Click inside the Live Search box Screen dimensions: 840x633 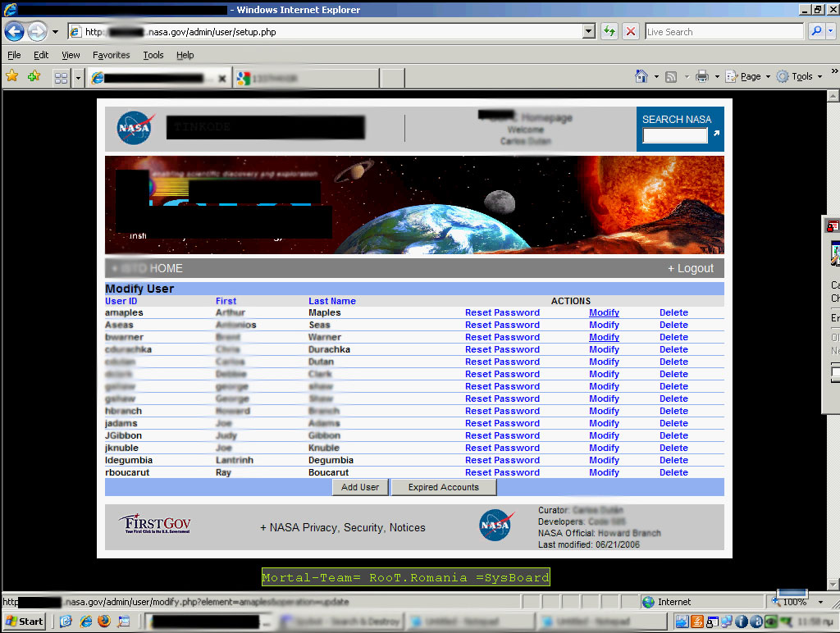pyautogui.click(x=724, y=32)
